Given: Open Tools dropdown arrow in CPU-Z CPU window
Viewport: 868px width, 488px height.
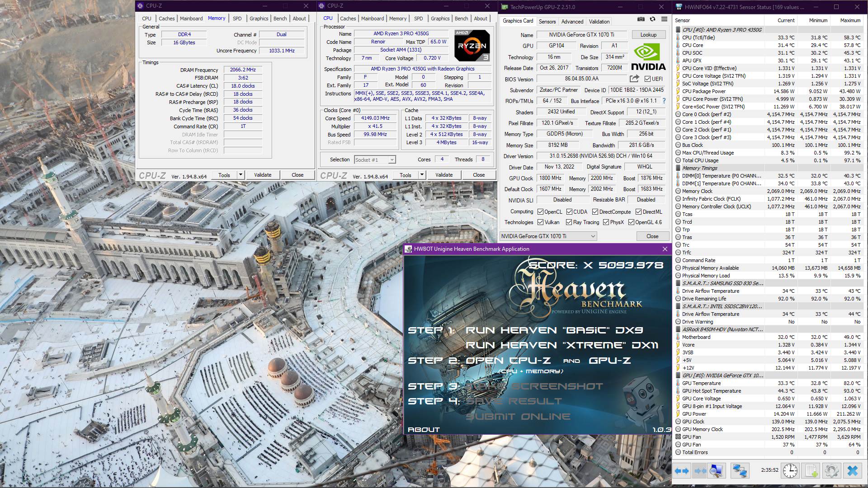Looking at the screenshot, I should (422, 175).
